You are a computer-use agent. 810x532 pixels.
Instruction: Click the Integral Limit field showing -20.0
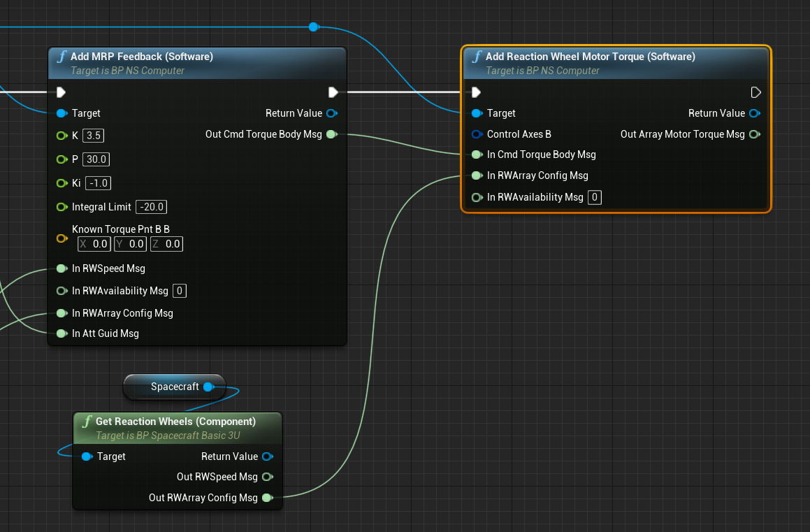click(151, 207)
